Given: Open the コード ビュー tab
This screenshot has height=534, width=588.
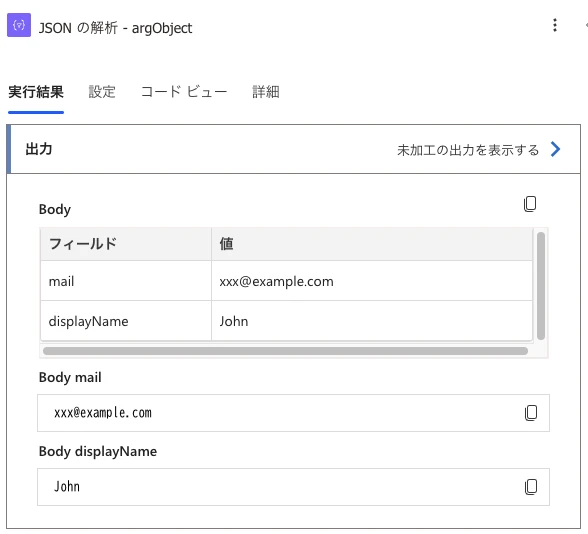Looking at the screenshot, I should tap(184, 92).
